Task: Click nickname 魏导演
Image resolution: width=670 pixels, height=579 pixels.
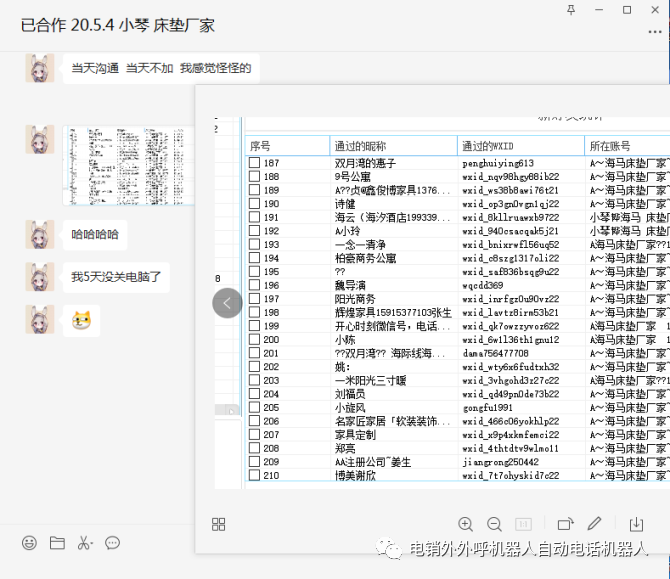Action: (x=350, y=285)
